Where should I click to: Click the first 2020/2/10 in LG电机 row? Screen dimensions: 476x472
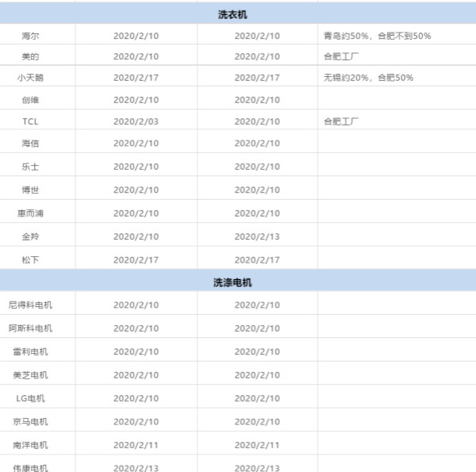click(136, 398)
